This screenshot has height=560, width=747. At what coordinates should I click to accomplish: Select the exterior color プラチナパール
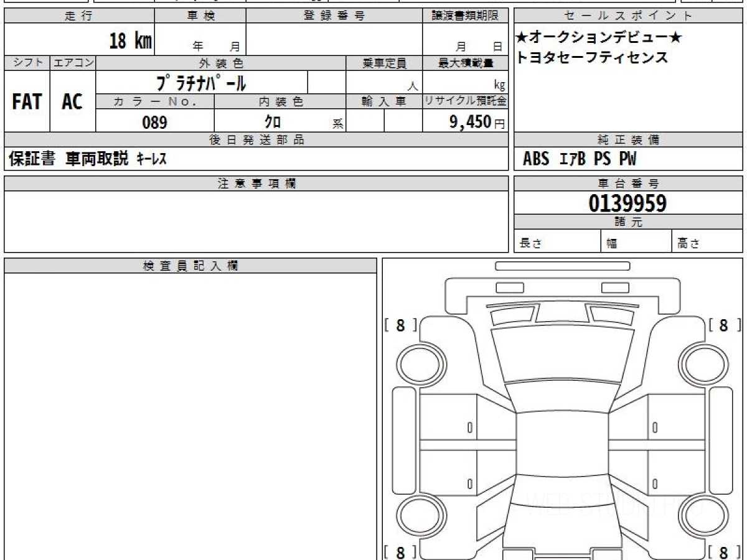[201, 82]
